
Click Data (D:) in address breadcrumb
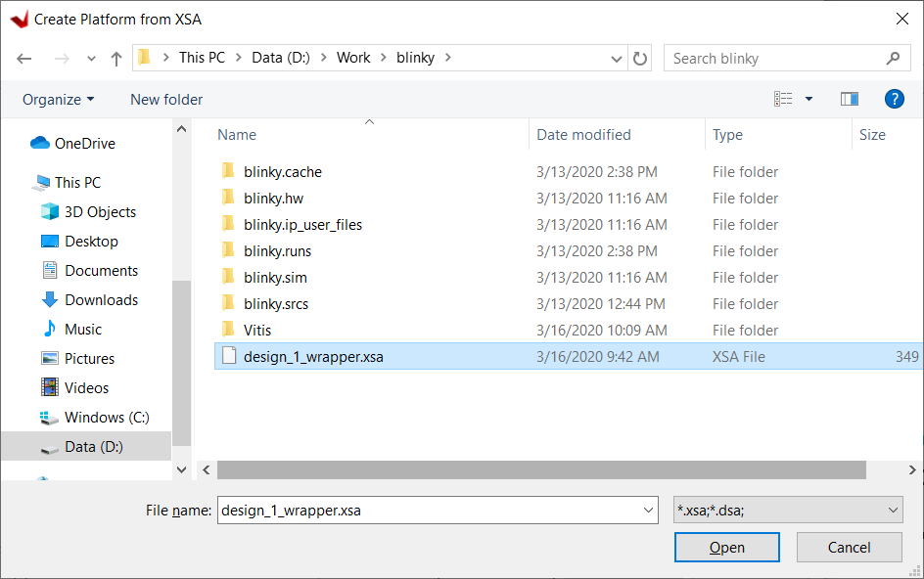(281, 58)
